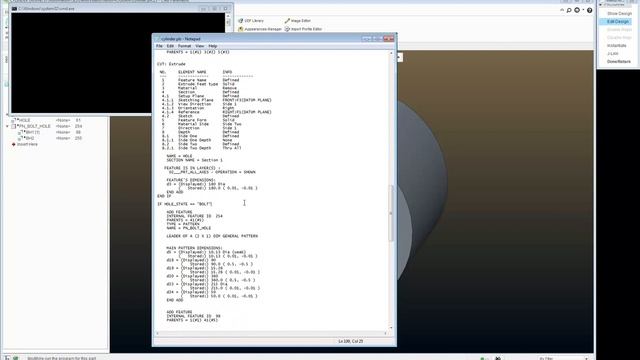Viewport: 640px width, 360px height.
Task: Click 'INTERNAL FEATURE ID 254' line
Action: tap(194, 216)
